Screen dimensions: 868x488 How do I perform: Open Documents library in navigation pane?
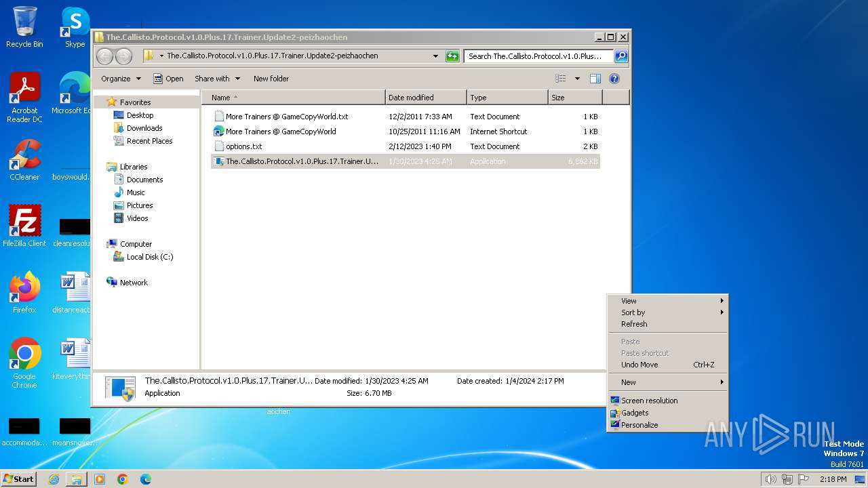pyautogui.click(x=138, y=180)
